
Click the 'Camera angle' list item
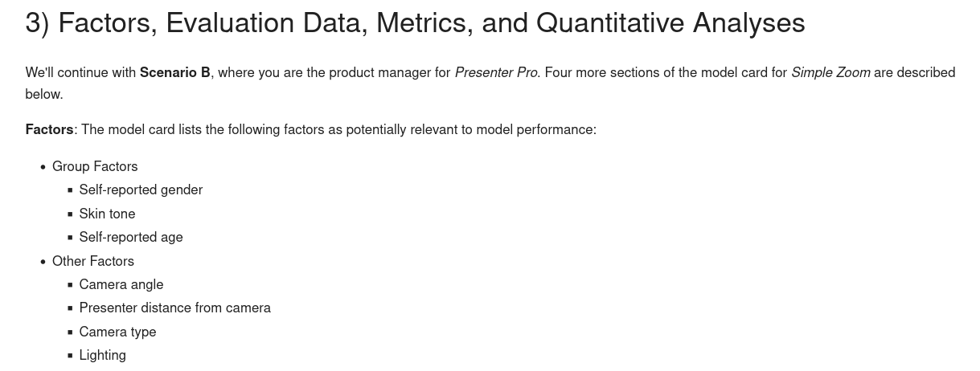point(121,284)
